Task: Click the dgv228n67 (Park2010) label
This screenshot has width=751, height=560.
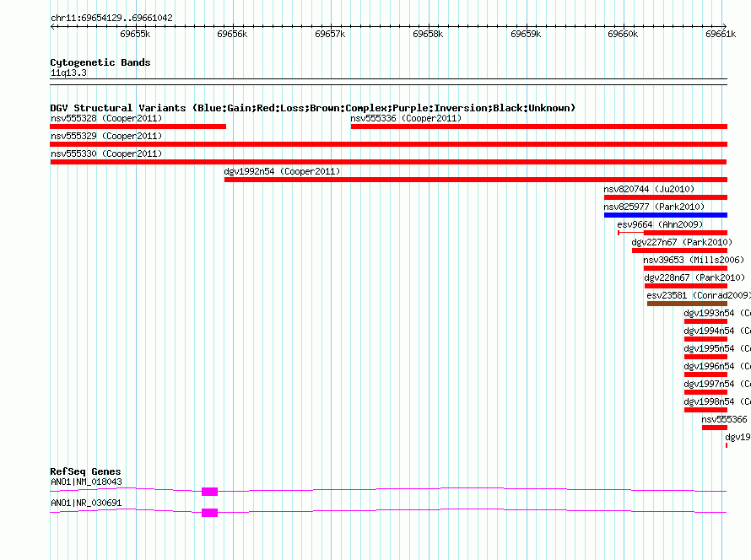Action: click(x=694, y=277)
